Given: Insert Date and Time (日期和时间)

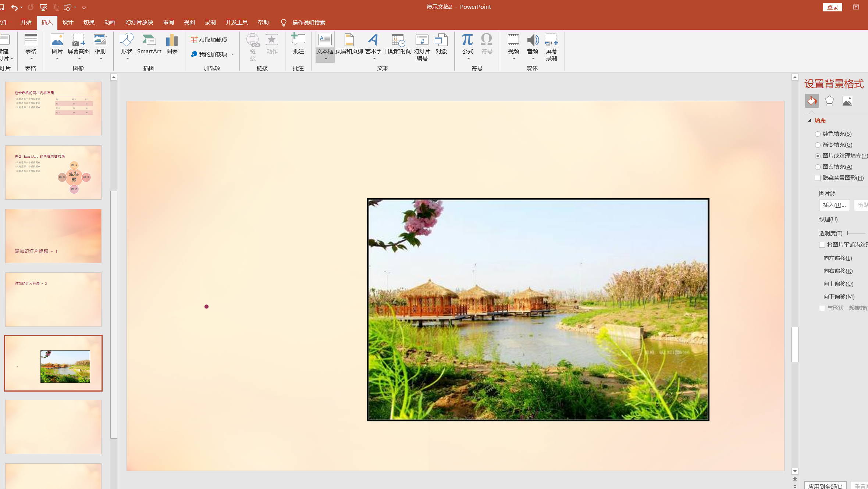Looking at the screenshot, I should [x=398, y=44].
